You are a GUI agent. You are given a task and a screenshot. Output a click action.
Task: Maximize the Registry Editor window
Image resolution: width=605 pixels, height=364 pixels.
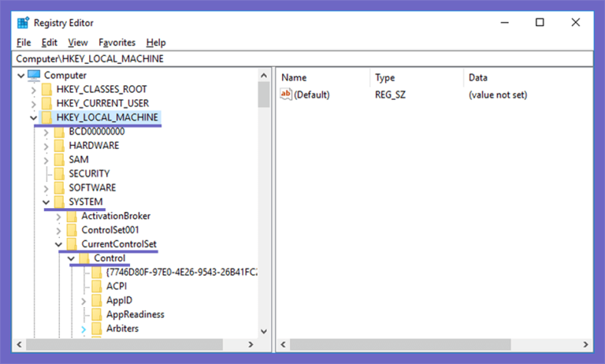(540, 22)
